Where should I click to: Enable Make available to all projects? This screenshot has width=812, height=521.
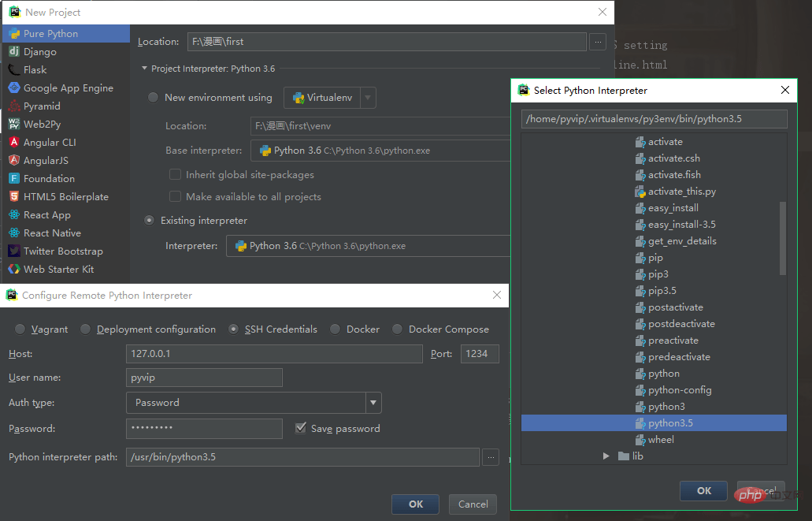pyautogui.click(x=175, y=196)
